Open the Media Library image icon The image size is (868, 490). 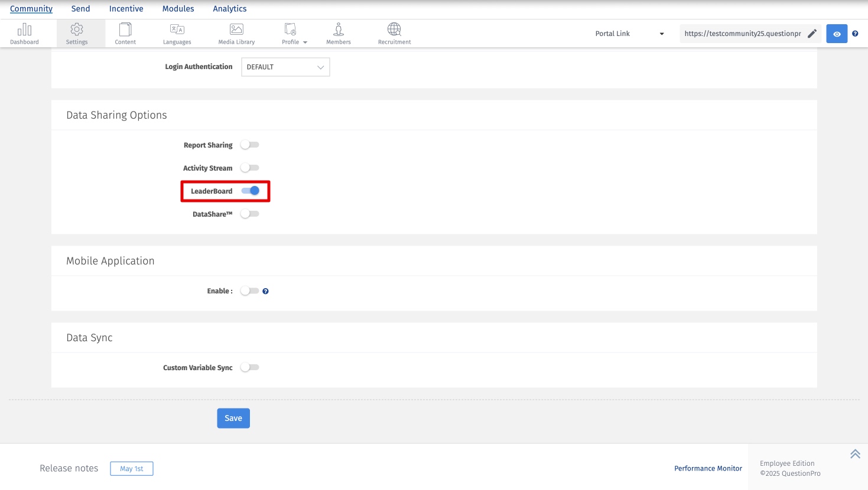(x=236, y=30)
